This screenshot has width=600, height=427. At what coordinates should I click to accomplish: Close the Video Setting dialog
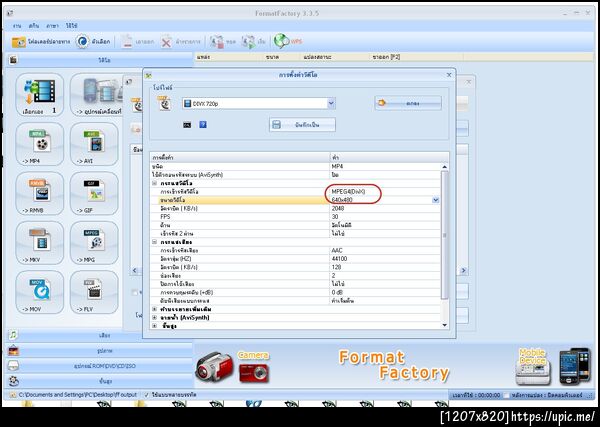pyautogui.click(x=449, y=75)
